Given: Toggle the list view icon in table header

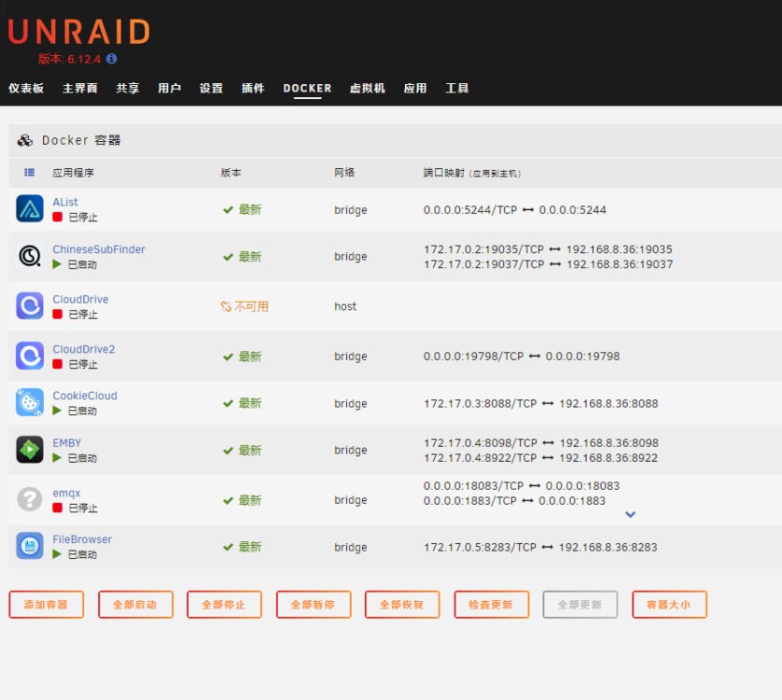Looking at the screenshot, I should point(30,172).
